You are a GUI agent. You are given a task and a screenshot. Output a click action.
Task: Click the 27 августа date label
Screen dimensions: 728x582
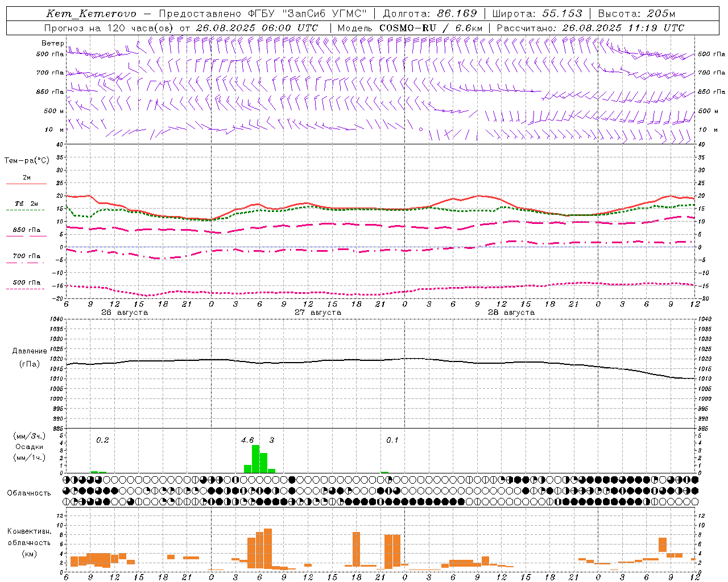(318, 313)
